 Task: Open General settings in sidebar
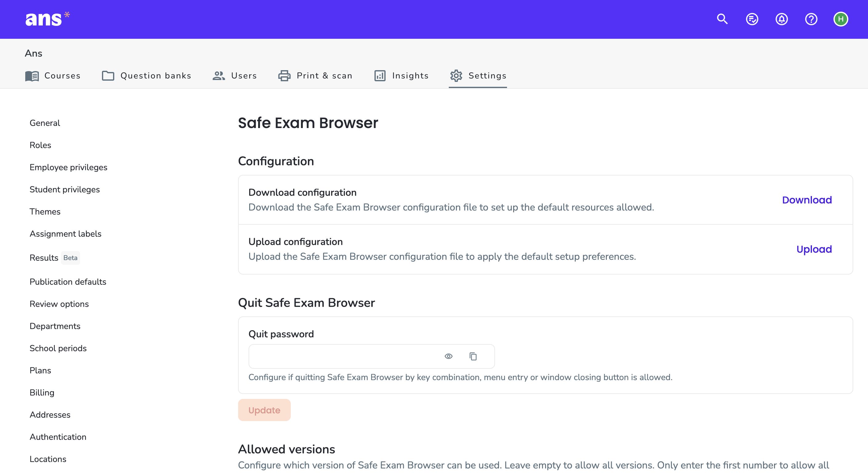45,123
